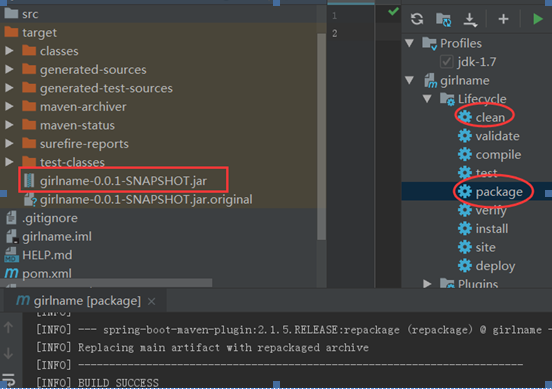Expand the maven-archiver folder
The image size is (552, 389).
9,106
